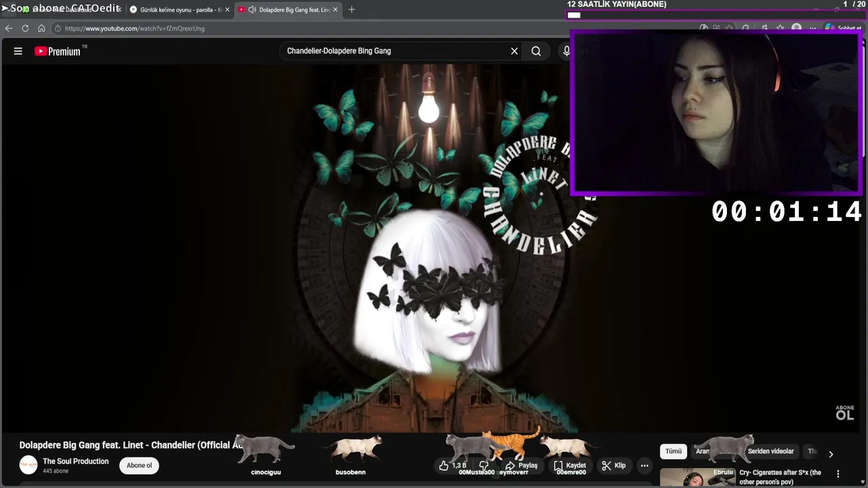Select the Seriden videolar filter chip
This screenshot has height=488, width=868.
770,451
